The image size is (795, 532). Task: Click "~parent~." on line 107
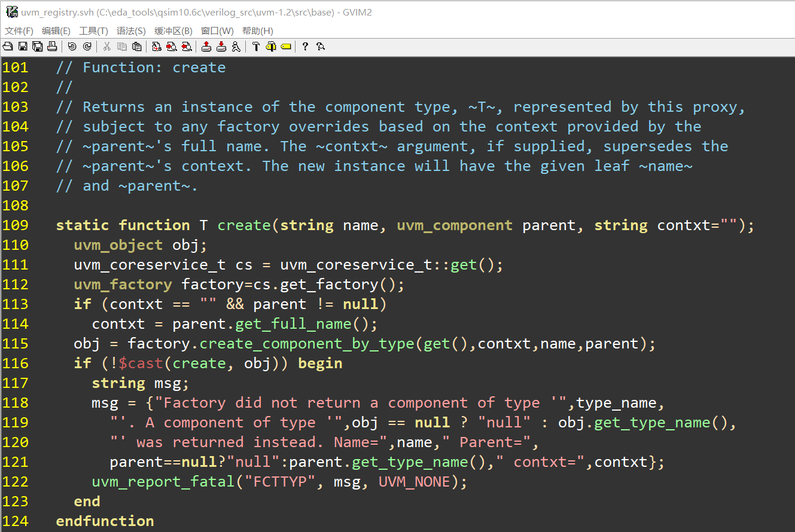pos(159,186)
